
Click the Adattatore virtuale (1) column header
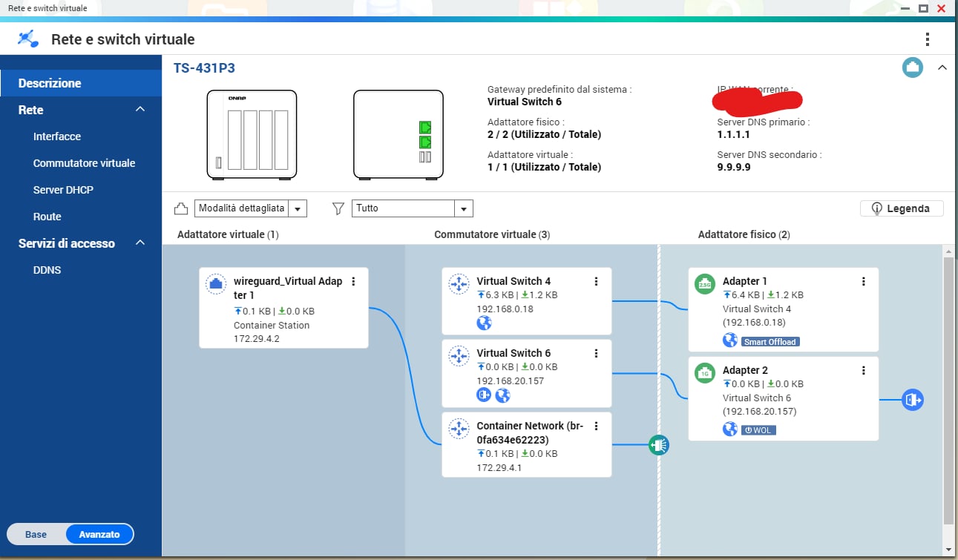pos(228,234)
